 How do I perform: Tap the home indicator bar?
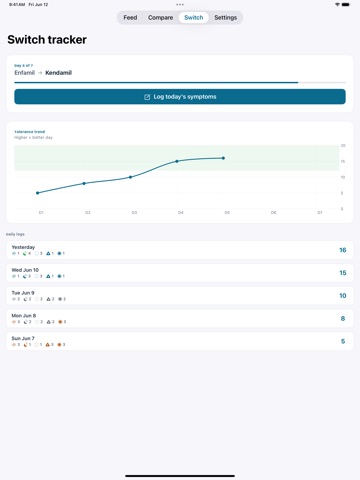click(180, 476)
